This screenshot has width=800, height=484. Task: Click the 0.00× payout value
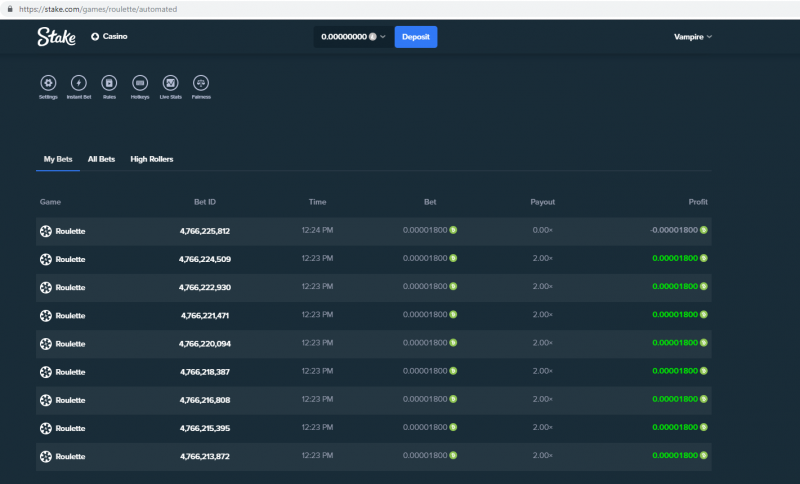coord(542,230)
